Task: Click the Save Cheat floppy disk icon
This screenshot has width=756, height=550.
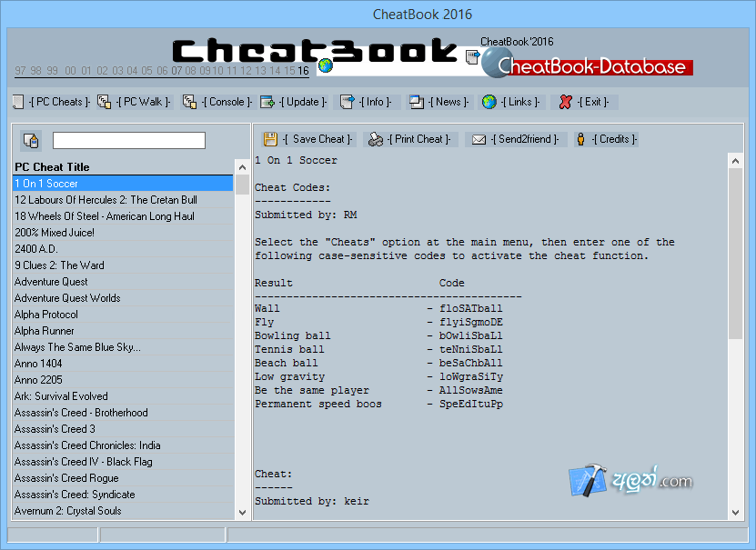Action: 270,139
